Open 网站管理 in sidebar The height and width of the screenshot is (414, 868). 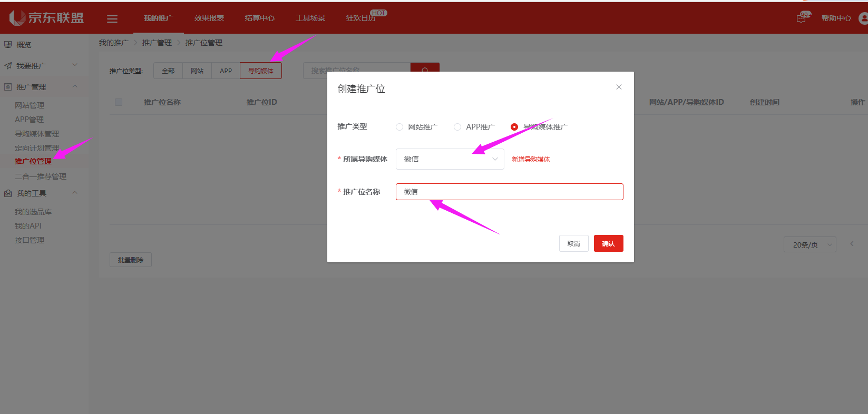30,105
